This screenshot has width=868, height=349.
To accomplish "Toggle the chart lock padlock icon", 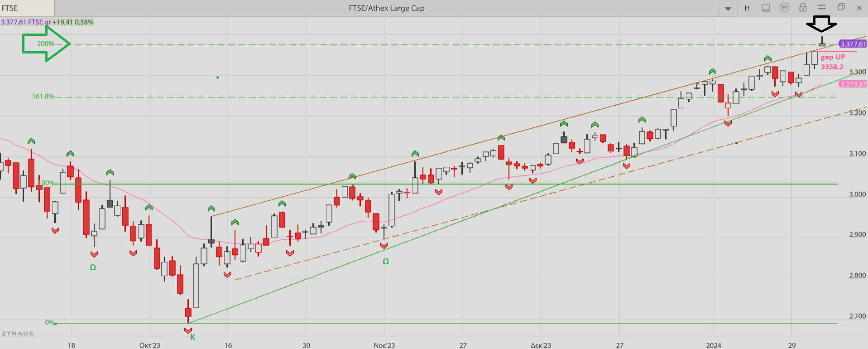I will 803,7.
